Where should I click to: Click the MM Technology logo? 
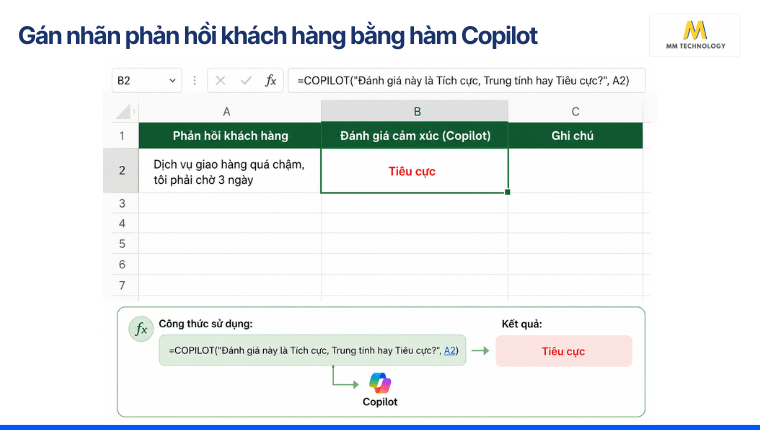(695, 35)
